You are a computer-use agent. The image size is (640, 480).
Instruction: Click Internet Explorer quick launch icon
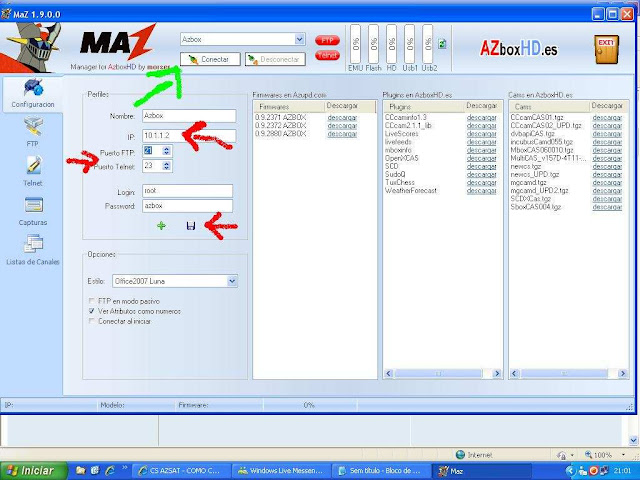tap(109, 471)
